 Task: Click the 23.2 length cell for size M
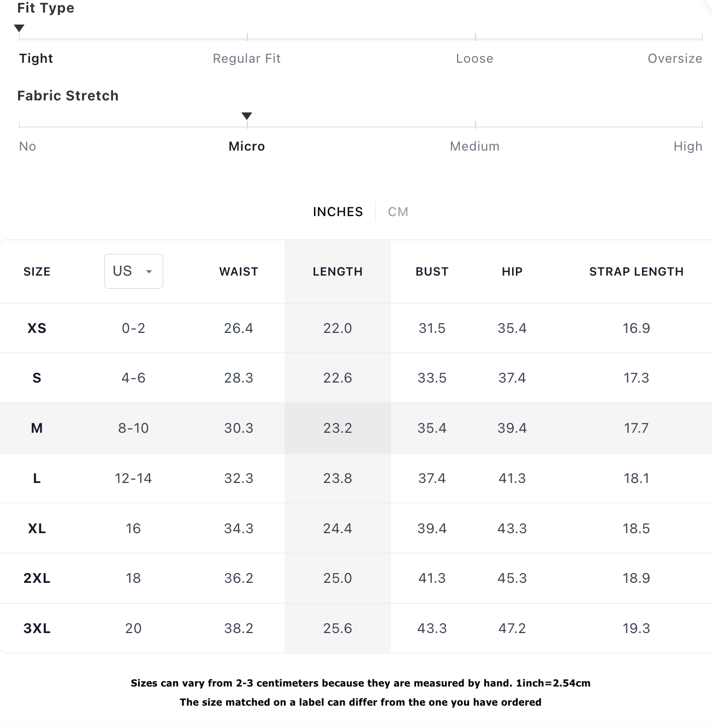pos(337,428)
